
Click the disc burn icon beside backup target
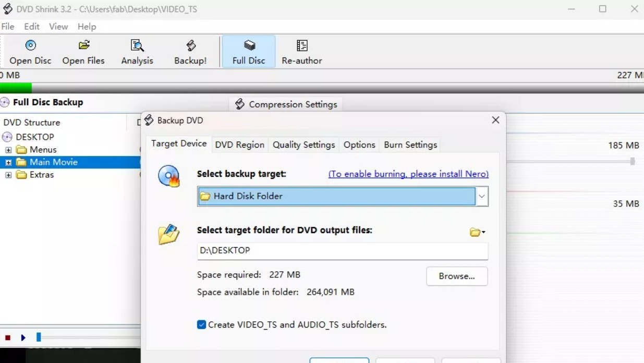click(169, 176)
